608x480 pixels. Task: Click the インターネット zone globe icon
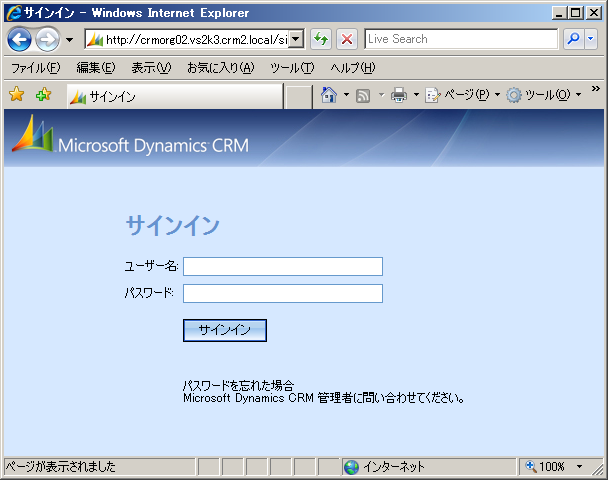[x=351, y=467]
